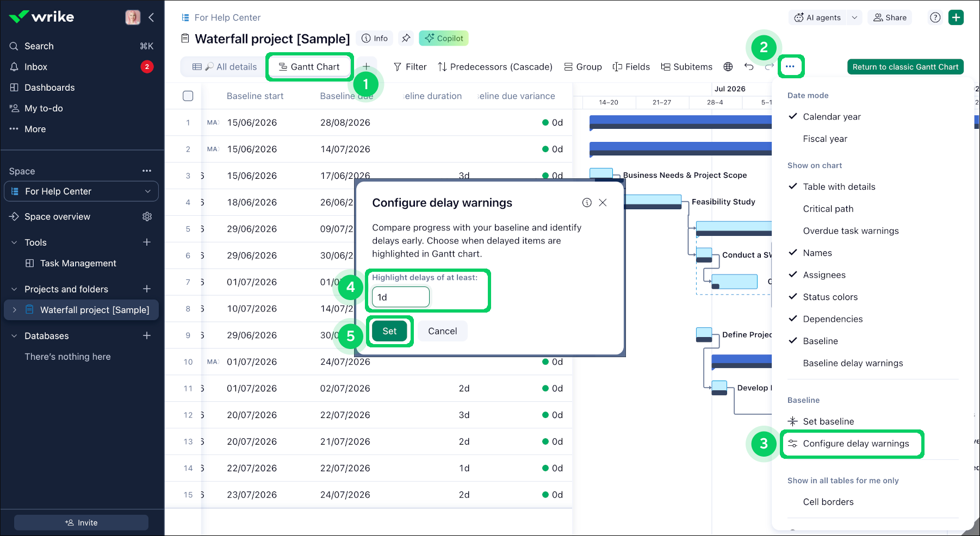Image resolution: width=980 pixels, height=536 pixels.
Task: Expand the For Help Center space dropdown
Action: [147, 191]
